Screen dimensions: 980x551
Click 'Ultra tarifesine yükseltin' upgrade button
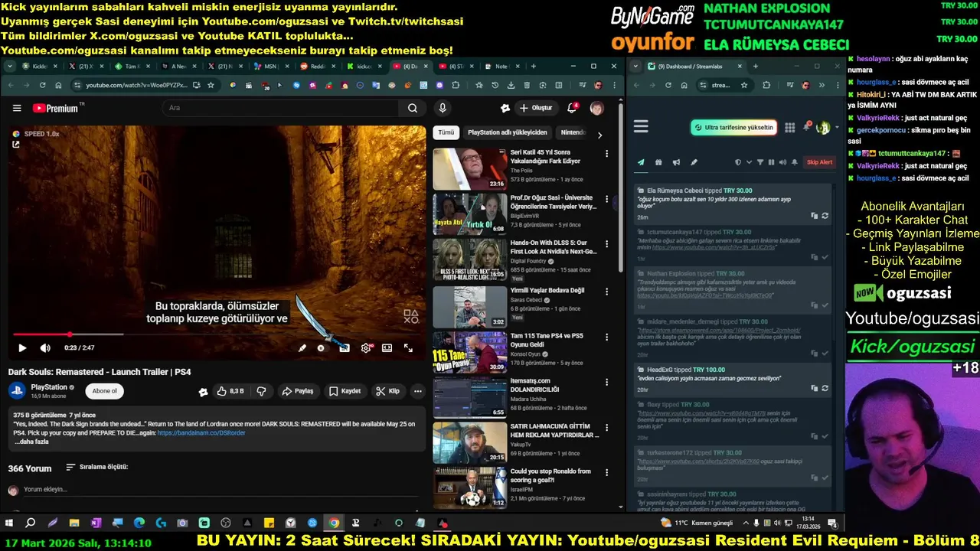click(x=734, y=127)
